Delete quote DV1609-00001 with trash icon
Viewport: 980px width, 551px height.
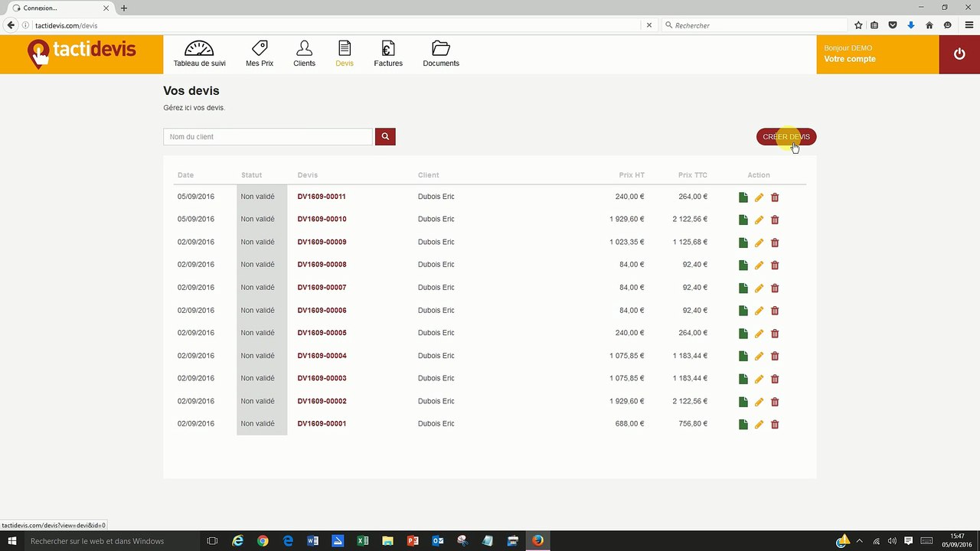775,424
